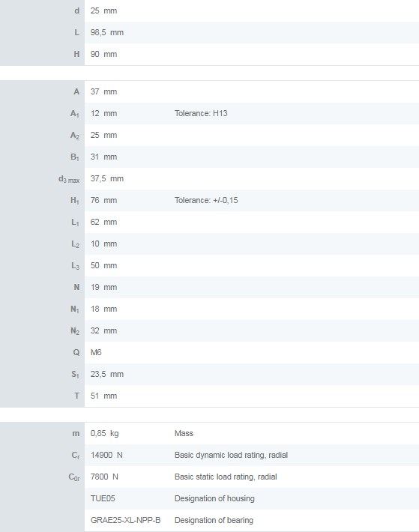Click the H 90 mm row
Viewport: 419px width, 532px height.
click(x=209, y=54)
